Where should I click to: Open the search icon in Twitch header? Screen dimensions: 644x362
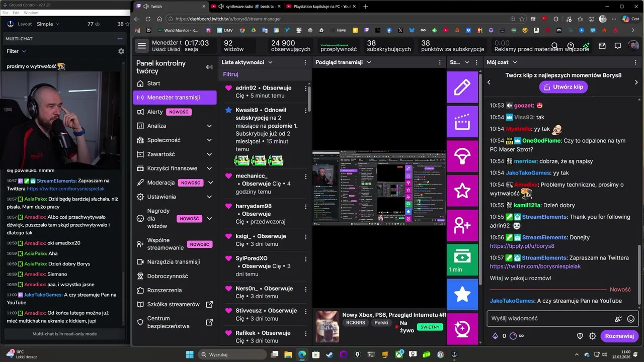pos(554,46)
